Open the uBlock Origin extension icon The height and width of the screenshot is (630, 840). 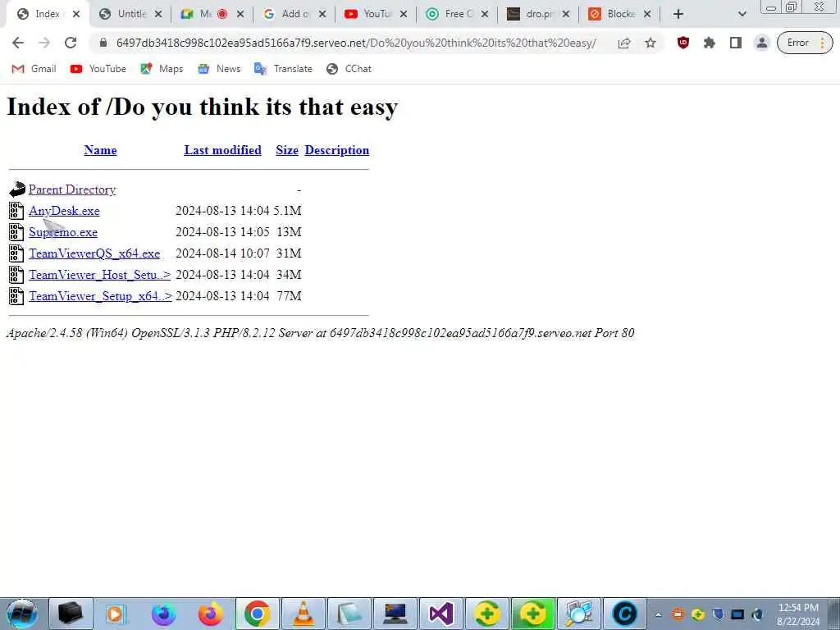pyautogui.click(x=683, y=43)
